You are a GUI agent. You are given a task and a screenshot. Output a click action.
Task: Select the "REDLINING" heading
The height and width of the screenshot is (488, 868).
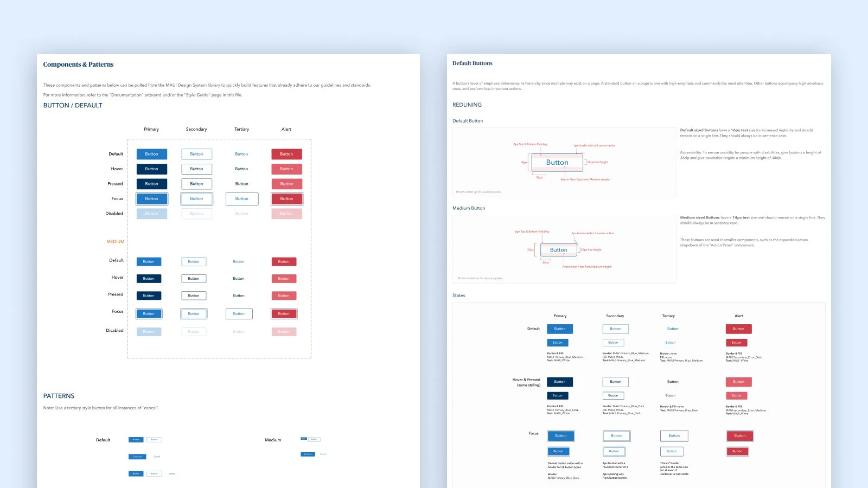467,105
